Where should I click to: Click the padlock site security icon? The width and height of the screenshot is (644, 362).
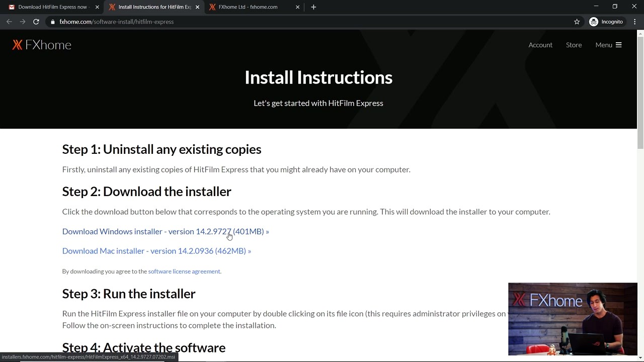point(52,22)
